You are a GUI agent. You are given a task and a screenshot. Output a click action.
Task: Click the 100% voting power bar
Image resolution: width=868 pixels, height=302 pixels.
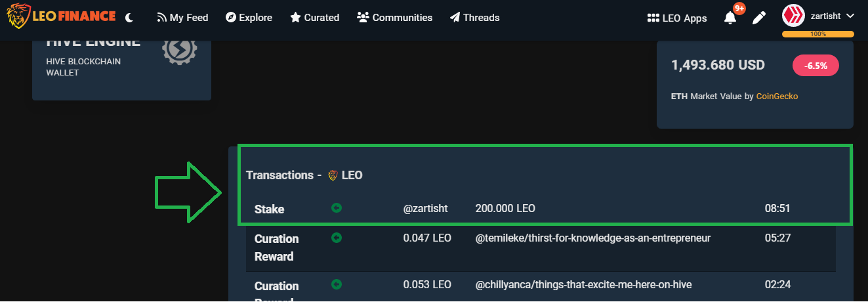point(818,34)
